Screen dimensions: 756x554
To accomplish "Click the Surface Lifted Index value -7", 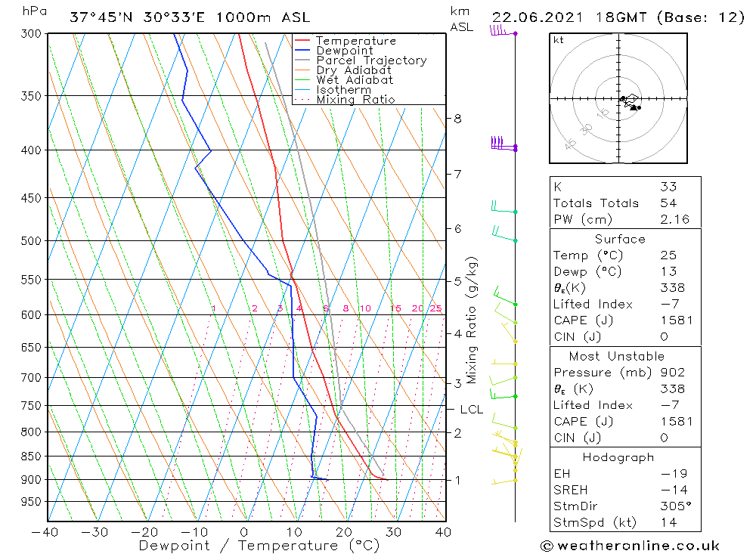I will click(x=670, y=305).
